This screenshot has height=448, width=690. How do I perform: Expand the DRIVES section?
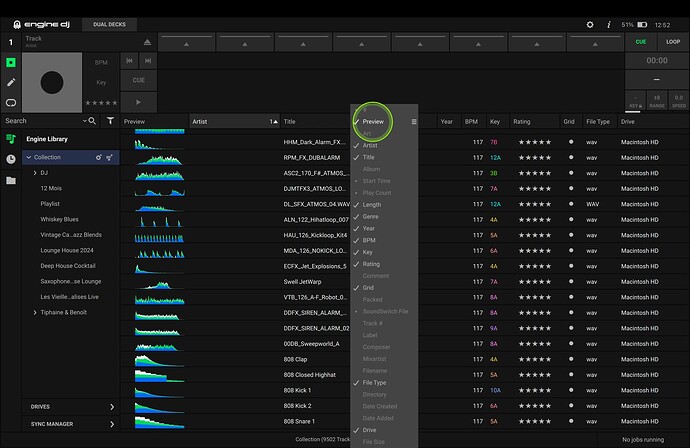(111, 407)
